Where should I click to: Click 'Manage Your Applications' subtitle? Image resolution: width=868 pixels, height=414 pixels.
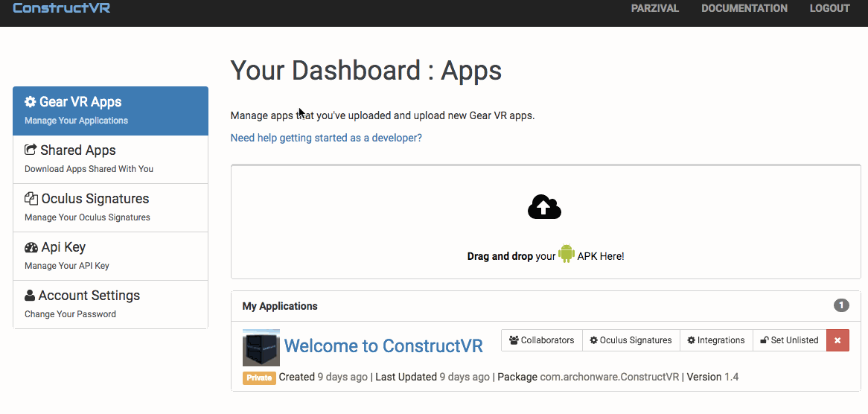point(77,121)
